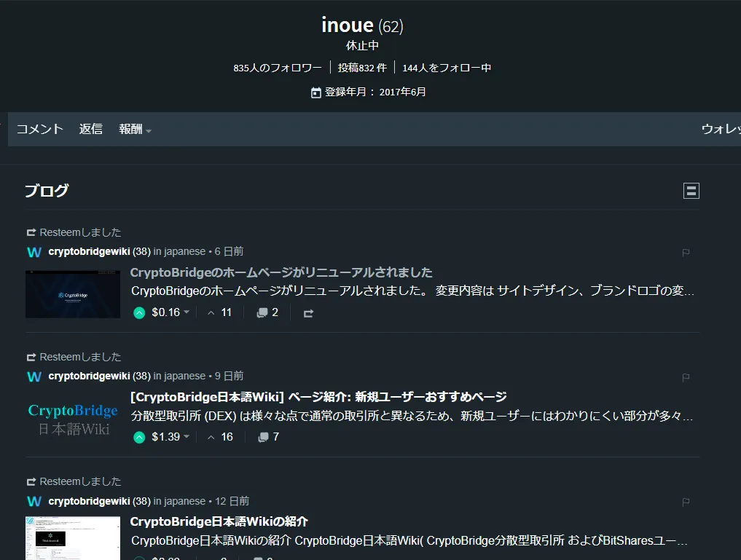Open post CryptoBridgeのホームページがリニューアルされました
This screenshot has width=741, height=560.
(x=281, y=272)
